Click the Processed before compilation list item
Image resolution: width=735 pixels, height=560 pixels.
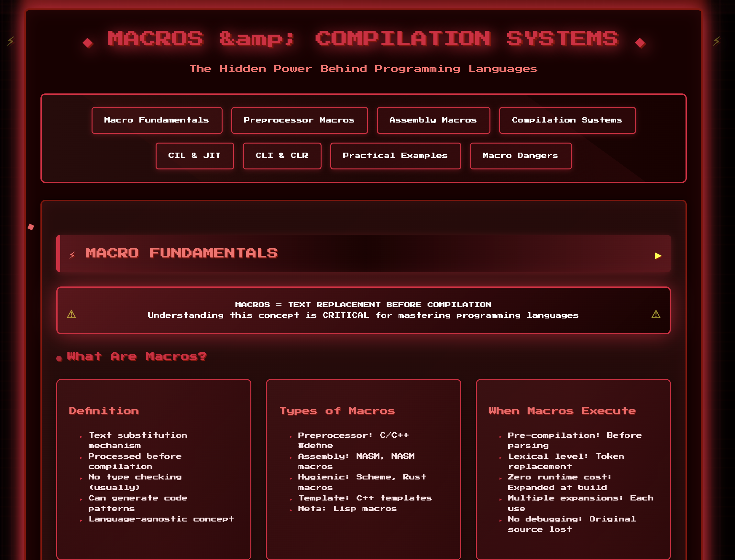click(135, 461)
